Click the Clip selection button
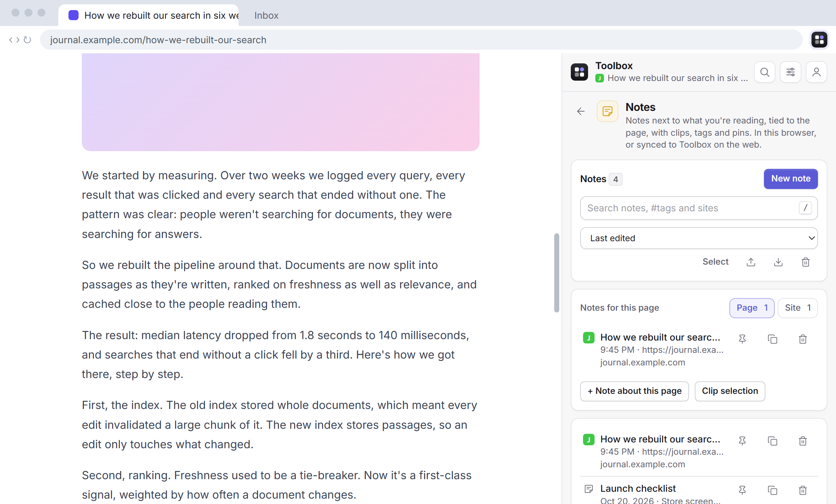This screenshot has width=836, height=504. point(730,391)
